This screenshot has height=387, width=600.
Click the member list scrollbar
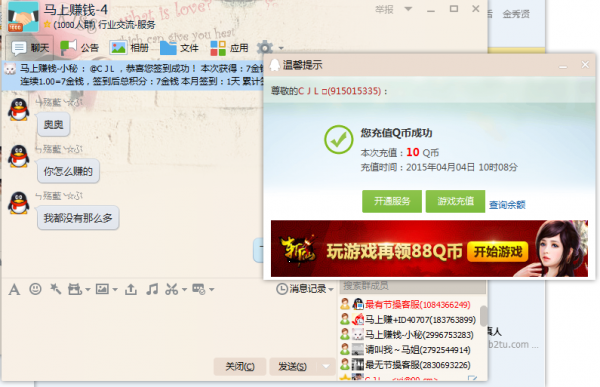coord(484,316)
